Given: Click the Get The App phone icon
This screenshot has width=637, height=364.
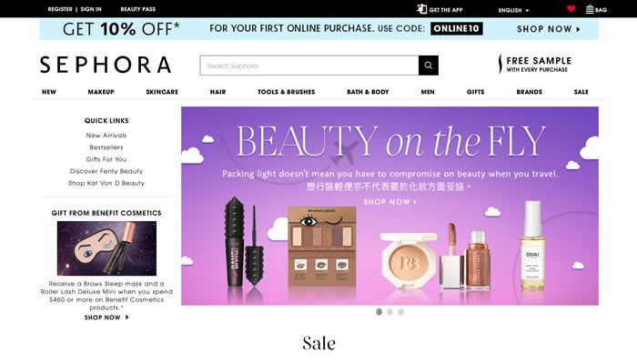Looking at the screenshot, I should pos(421,9).
